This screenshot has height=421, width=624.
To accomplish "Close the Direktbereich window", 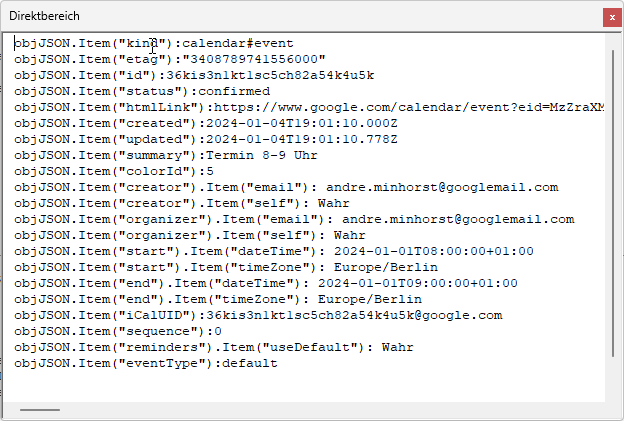I will (x=611, y=18).
